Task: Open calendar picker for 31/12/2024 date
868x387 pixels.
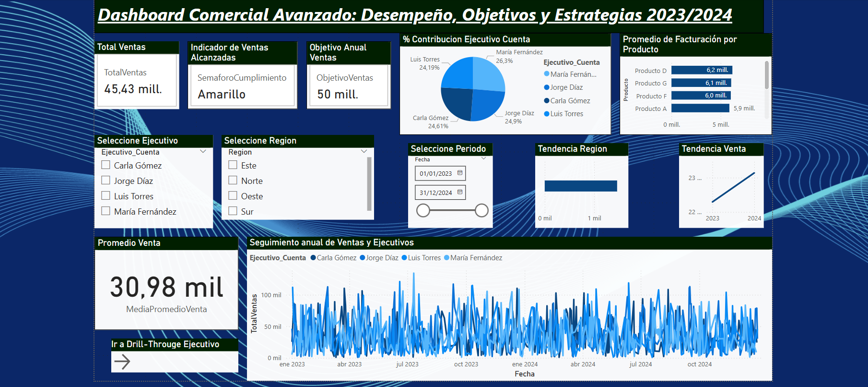Action: 460,192
